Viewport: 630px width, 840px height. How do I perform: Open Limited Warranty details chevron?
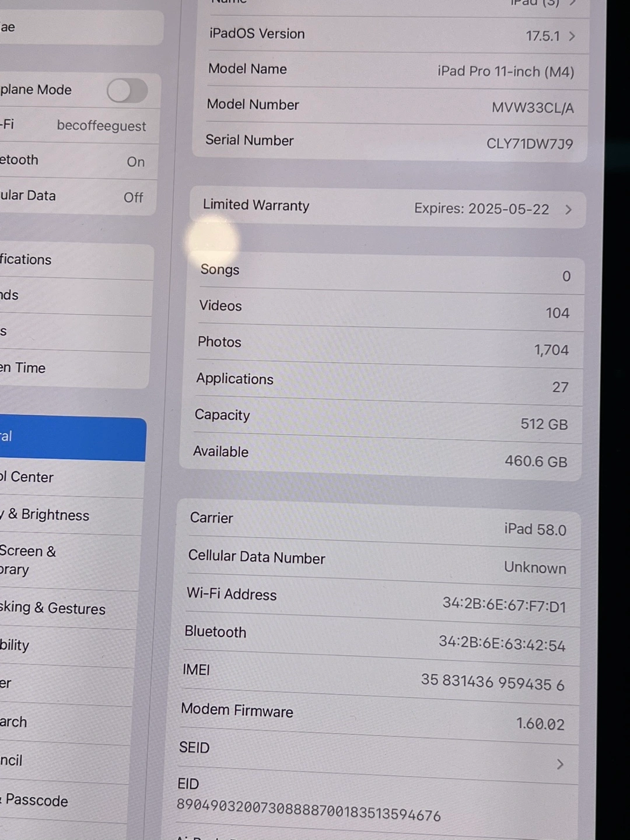click(x=568, y=209)
